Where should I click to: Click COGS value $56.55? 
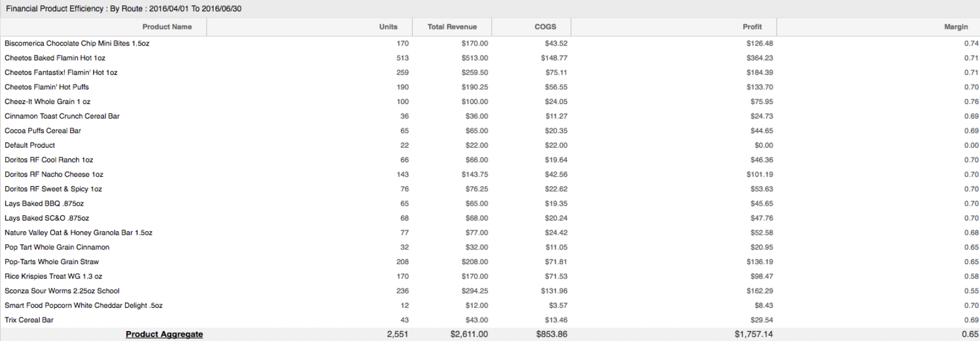coord(556,87)
